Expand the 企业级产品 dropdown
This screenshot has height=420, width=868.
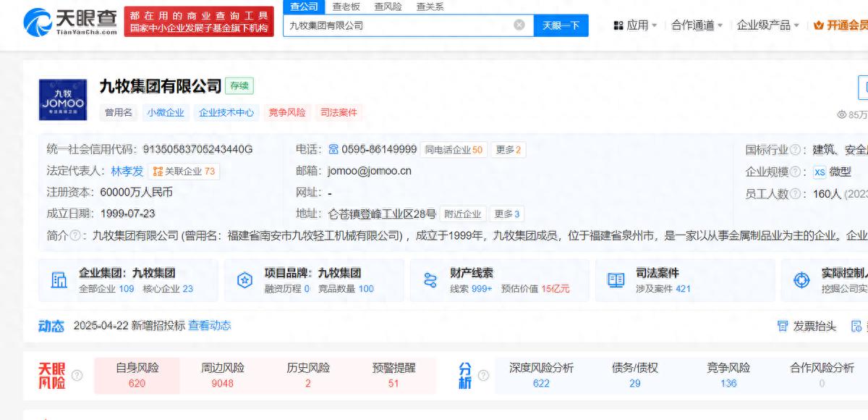tap(767, 25)
